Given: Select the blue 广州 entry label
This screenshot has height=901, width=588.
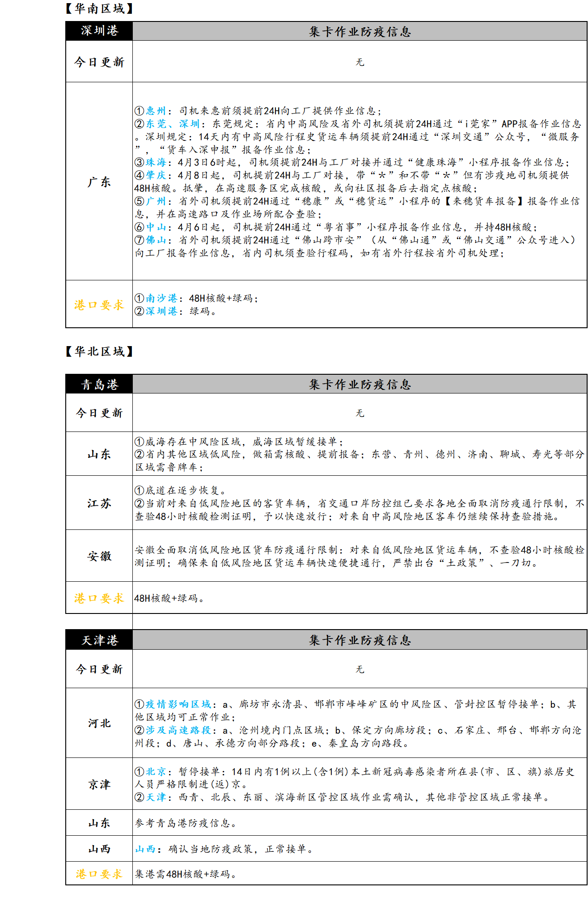Looking at the screenshot, I should coord(156,201).
